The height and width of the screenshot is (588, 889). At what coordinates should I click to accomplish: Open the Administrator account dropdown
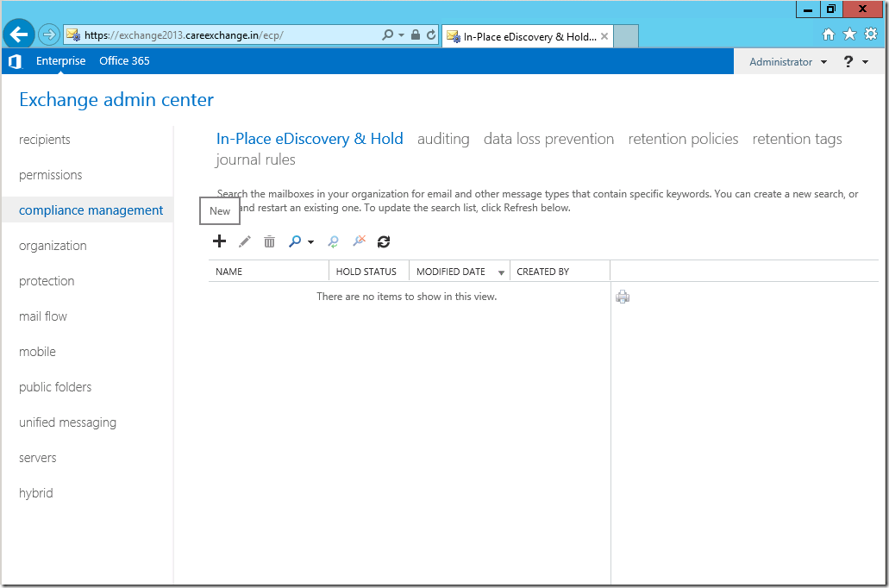click(787, 62)
